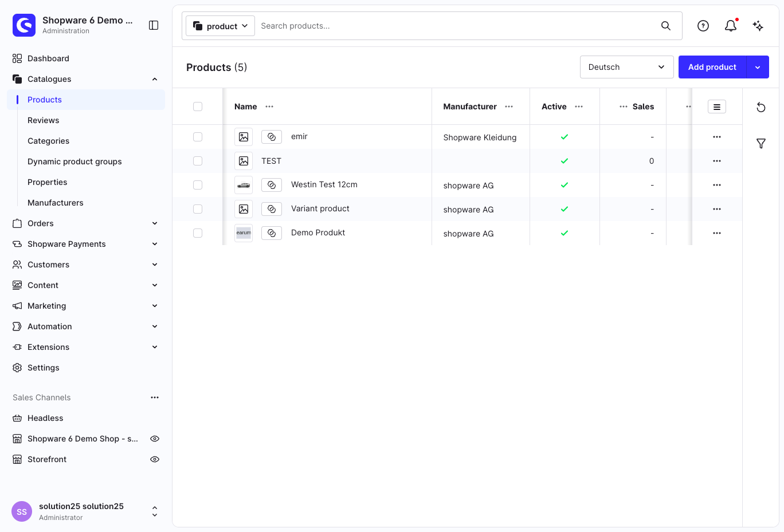Reset the grid using the refresh icon
The width and height of the screenshot is (784, 532).
761,107
